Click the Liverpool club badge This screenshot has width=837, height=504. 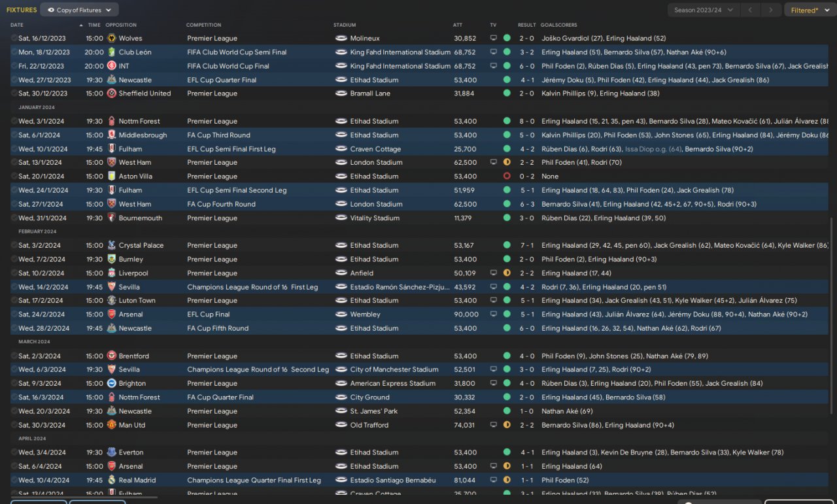(111, 273)
